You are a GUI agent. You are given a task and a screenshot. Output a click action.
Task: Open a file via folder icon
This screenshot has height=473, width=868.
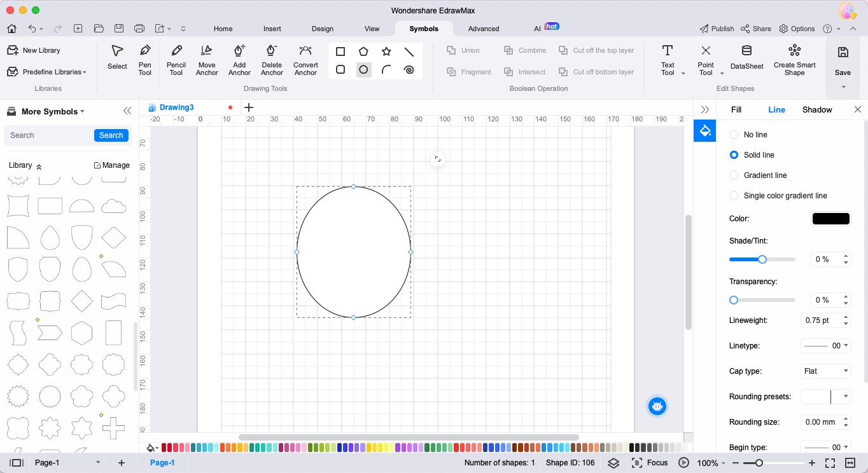click(x=98, y=29)
